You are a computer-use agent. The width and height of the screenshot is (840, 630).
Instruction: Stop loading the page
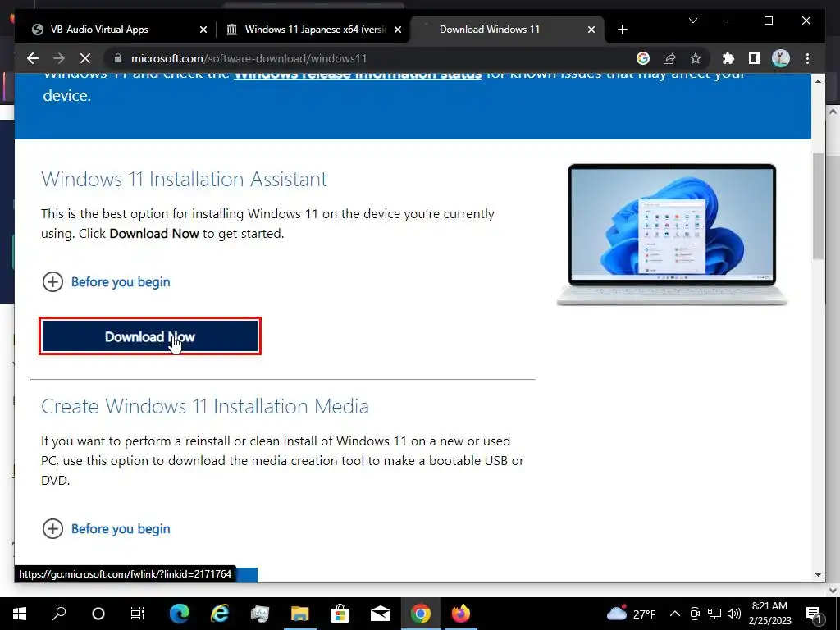click(85, 58)
